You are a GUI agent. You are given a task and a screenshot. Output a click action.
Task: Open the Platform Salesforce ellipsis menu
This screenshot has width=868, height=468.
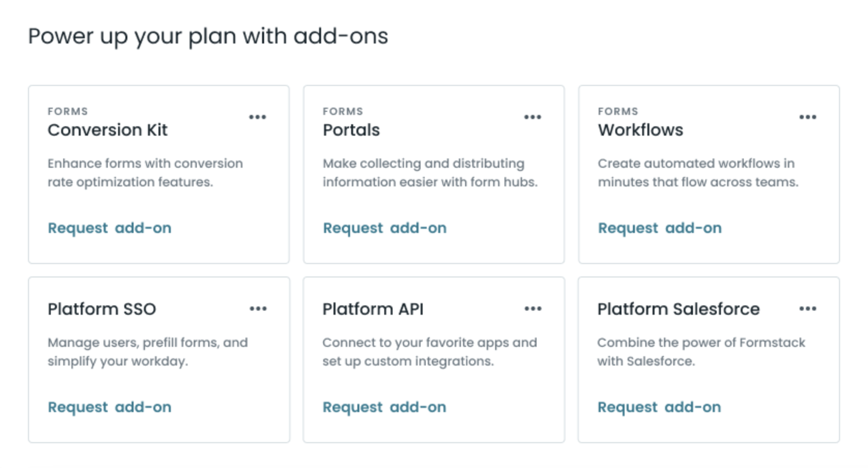(x=807, y=309)
